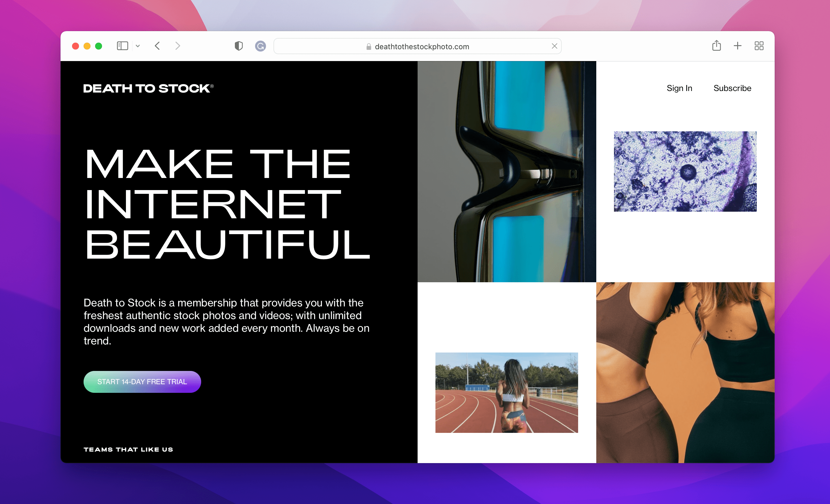Screen dimensions: 830x504
Task: Click the Grammarly extension icon
Action: [261, 46]
